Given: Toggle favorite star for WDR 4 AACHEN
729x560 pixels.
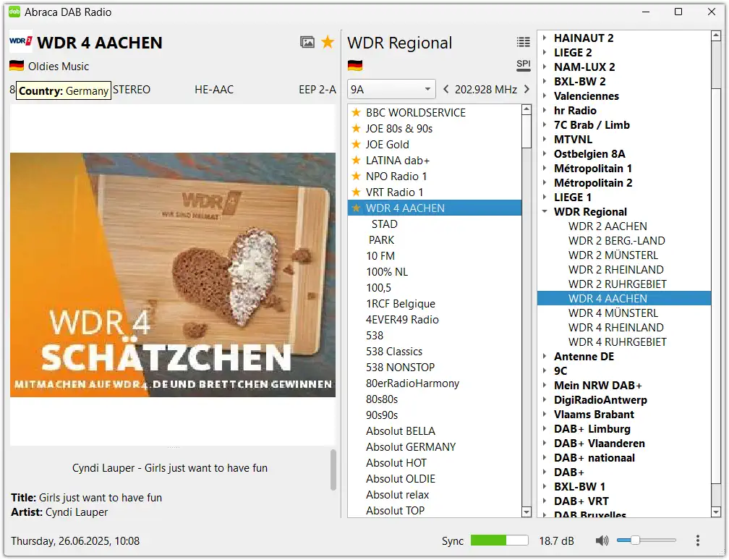Looking at the screenshot, I should click(328, 42).
